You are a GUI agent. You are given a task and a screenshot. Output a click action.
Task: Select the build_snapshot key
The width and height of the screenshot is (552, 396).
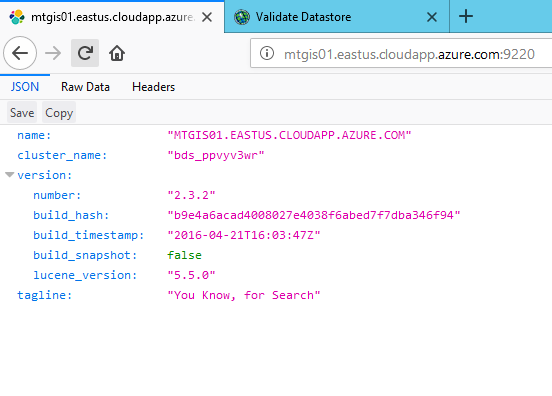[x=85, y=255]
